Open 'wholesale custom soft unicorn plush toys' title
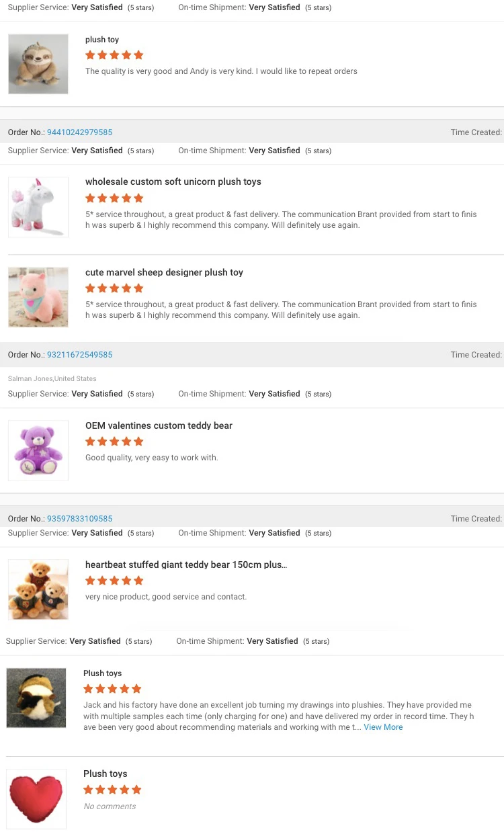Image resolution: width=504 pixels, height=832 pixels. (173, 182)
